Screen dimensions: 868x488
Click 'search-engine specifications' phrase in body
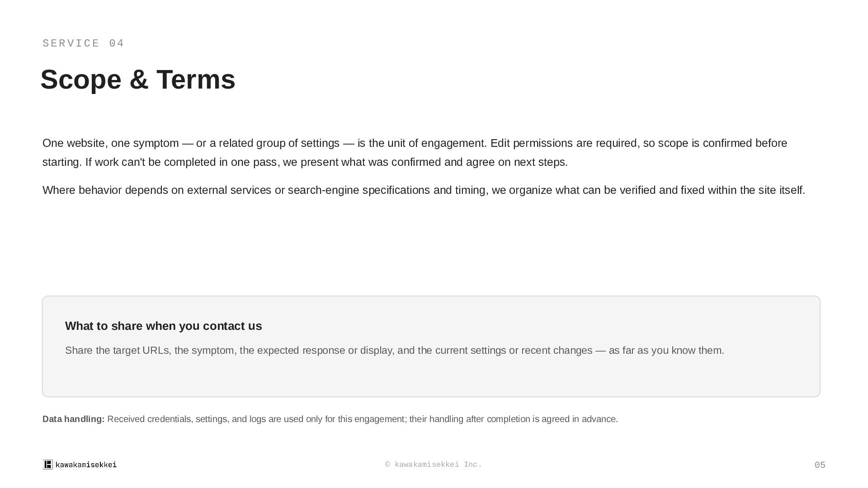pos(359,190)
